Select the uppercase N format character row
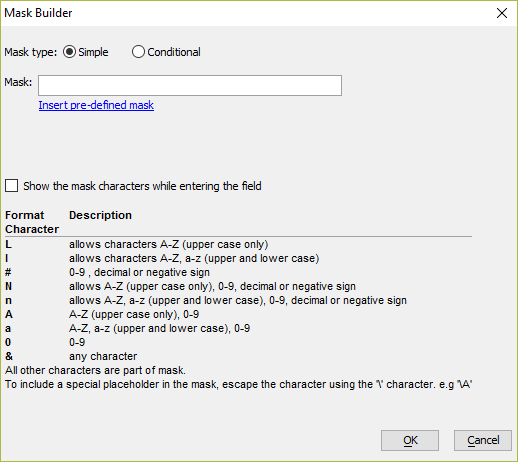This screenshot has width=518, height=462. [x=238, y=286]
